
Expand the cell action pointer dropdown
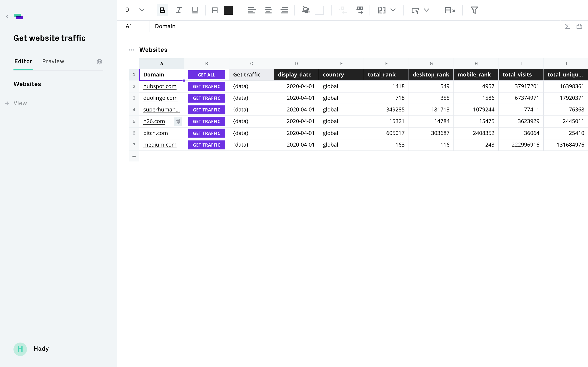tap(427, 10)
